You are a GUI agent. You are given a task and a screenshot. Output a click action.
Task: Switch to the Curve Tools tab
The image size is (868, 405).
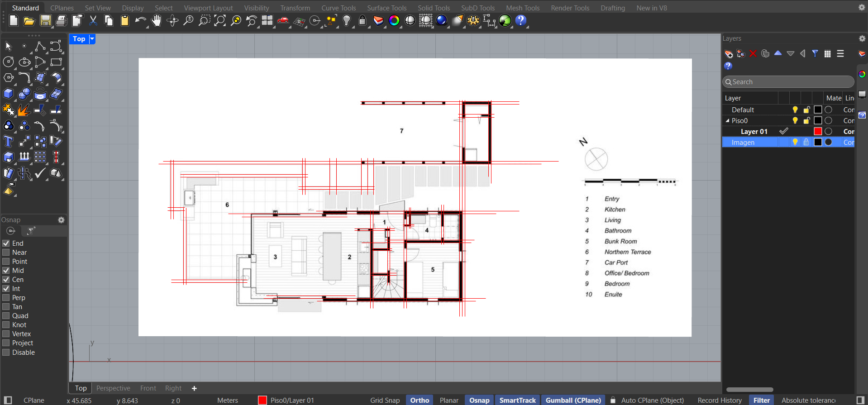click(x=338, y=8)
